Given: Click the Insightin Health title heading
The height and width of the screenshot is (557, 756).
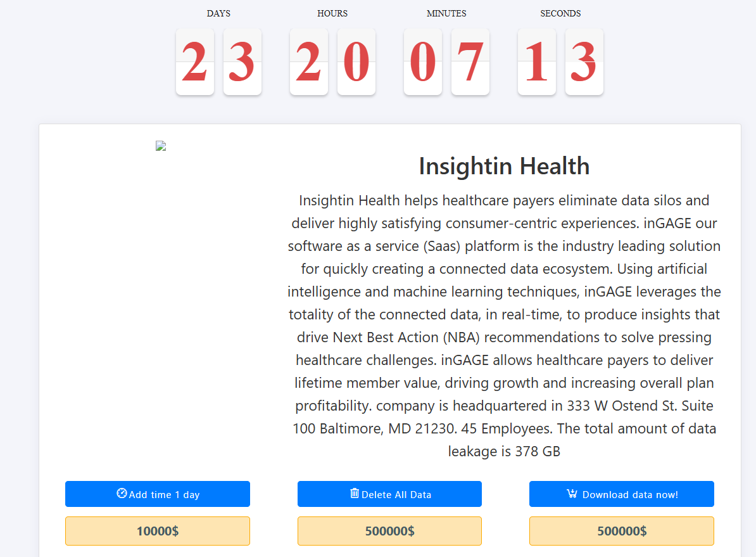Looking at the screenshot, I should [x=504, y=166].
